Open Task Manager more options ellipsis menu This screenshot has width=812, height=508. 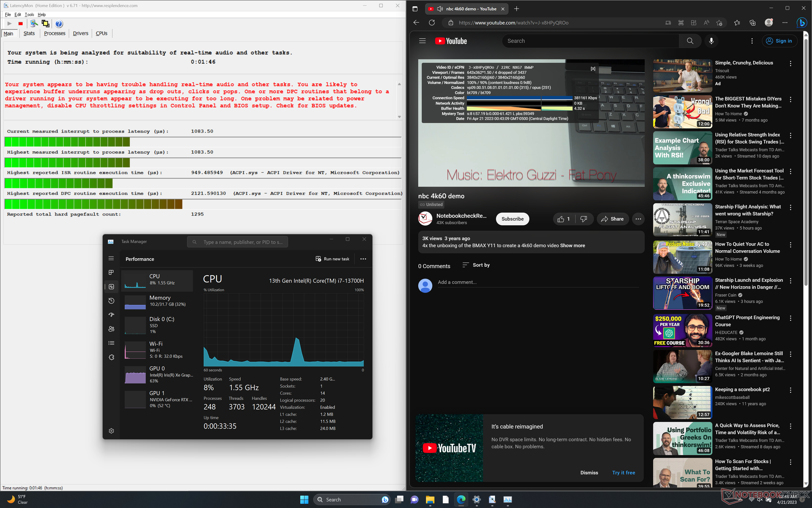[x=363, y=259]
